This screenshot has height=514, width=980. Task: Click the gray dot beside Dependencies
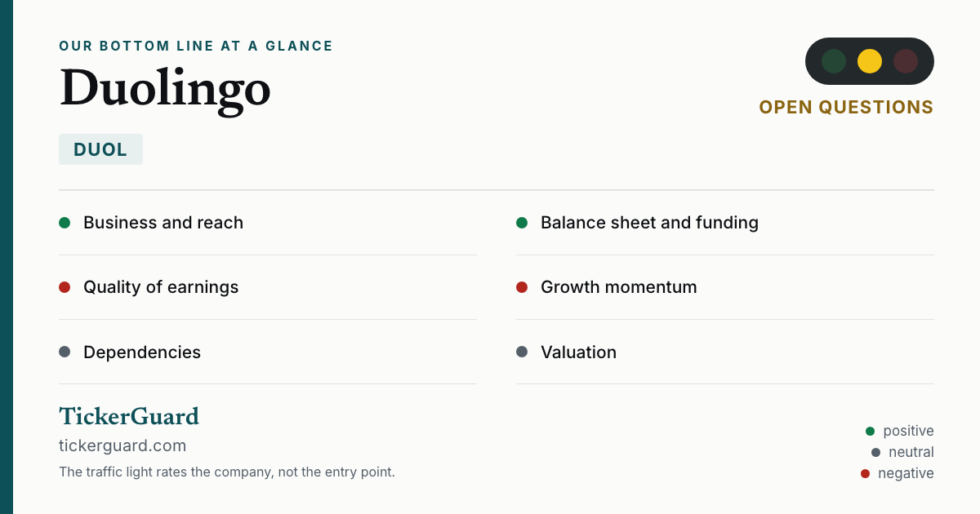coord(65,352)
